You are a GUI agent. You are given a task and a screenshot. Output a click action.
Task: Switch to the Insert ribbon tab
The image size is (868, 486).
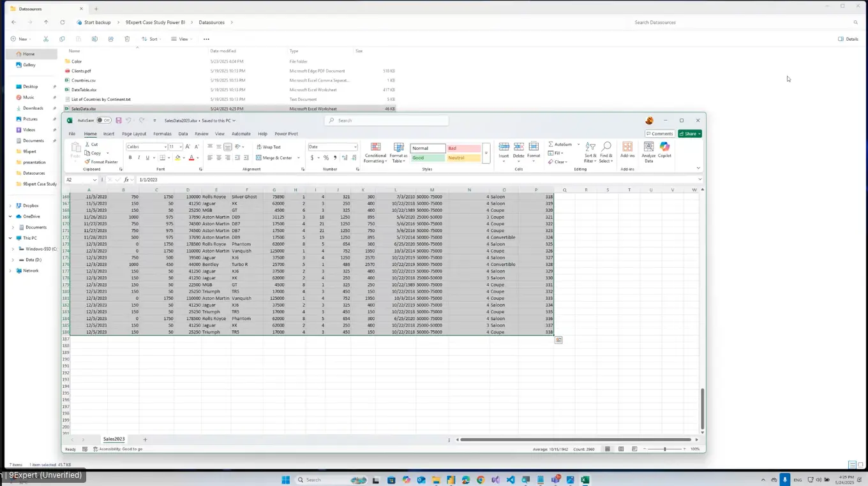pos(109,134)
